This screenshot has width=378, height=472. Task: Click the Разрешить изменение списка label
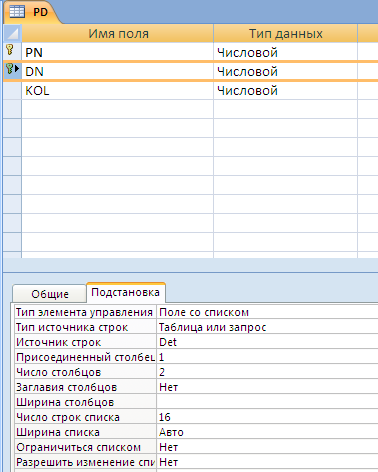[x=85, y=462]
